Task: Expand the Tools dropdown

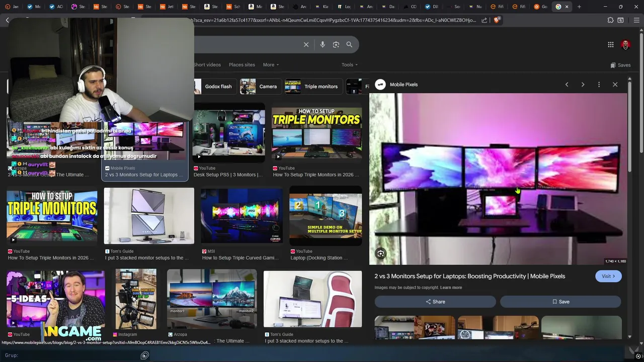Action: [x=350, y=65]
